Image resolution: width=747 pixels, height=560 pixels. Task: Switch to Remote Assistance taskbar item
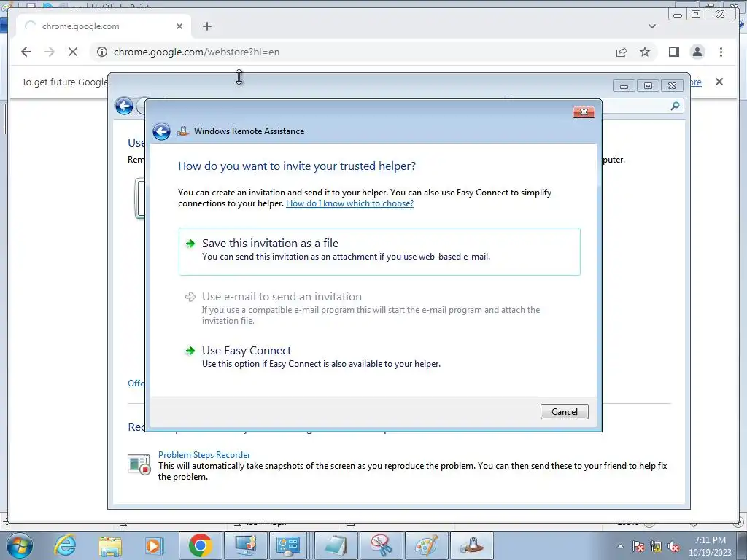(471, 545)
